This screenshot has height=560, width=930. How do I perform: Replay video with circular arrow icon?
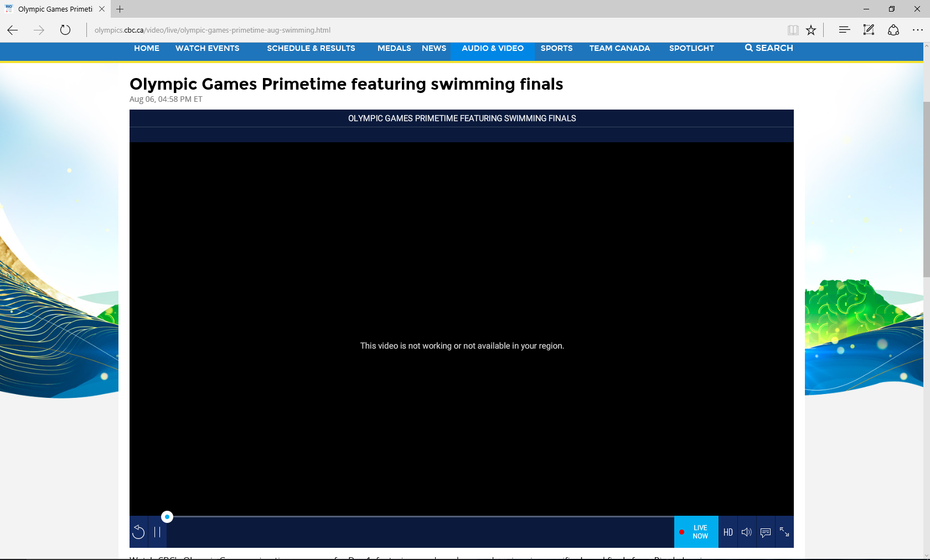tap(138, 532)
